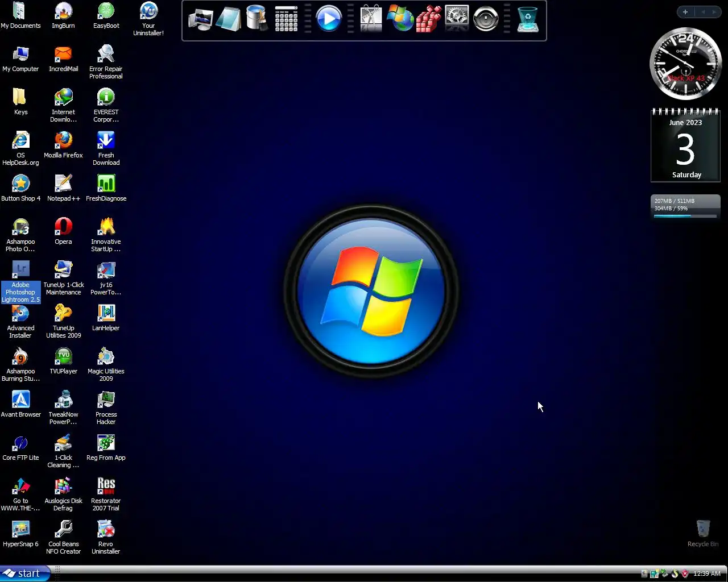Select the Process Hacker shortcut
728x582 pixels.
tap(106, 408)
